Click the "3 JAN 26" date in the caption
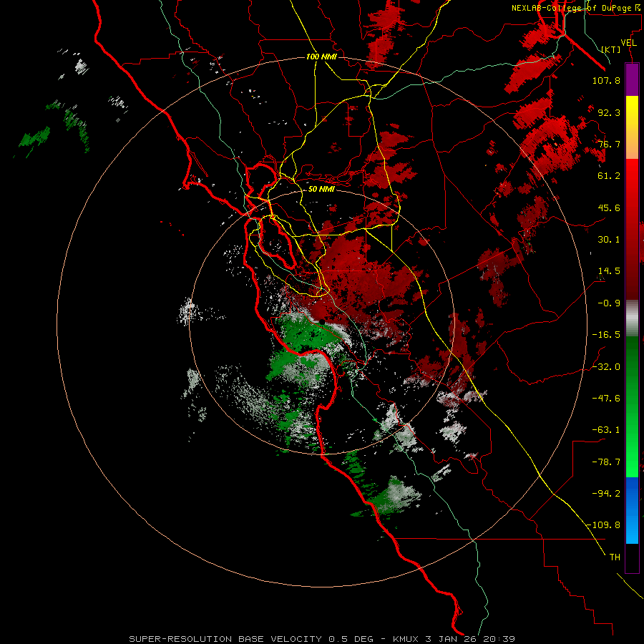The width and height of the screenshot is (644, 644). click(x=451, y=639)
